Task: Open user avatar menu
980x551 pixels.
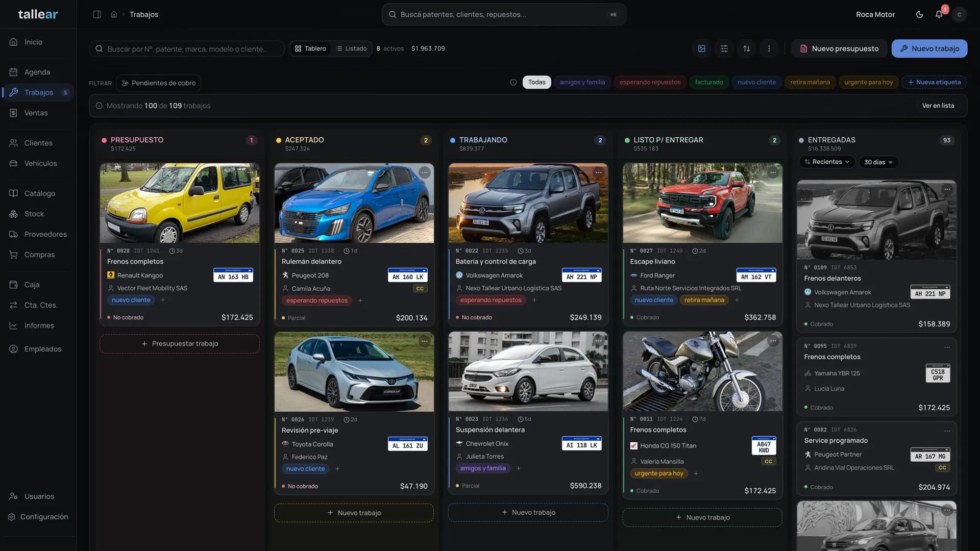Action: 959,14
